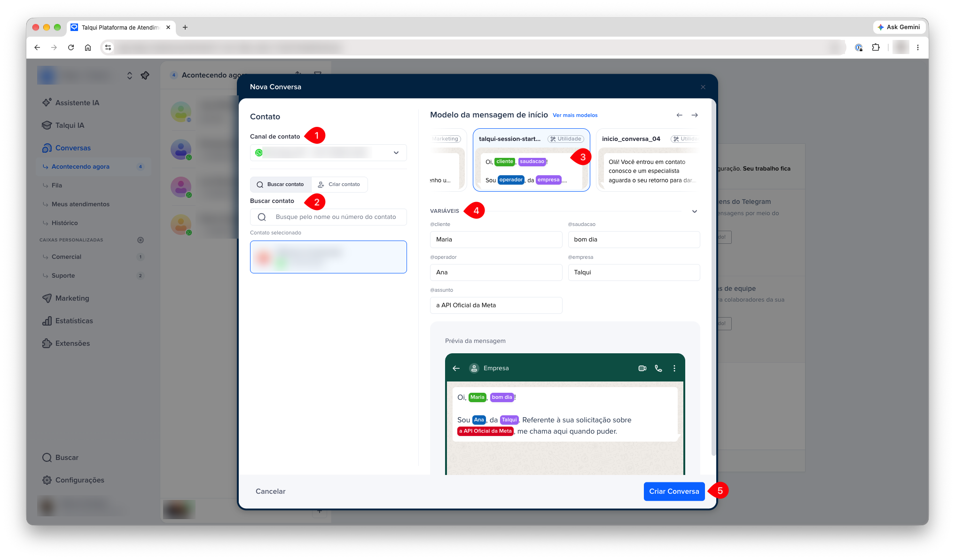
Task: Open the Ver mais modelos link
Action: [575, 115]
